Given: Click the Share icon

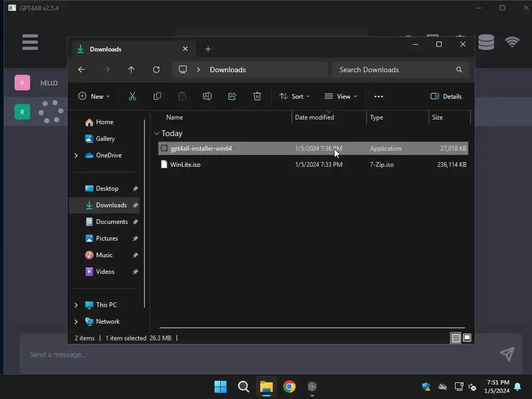Looking at the screenshot, I should (232, 96).
